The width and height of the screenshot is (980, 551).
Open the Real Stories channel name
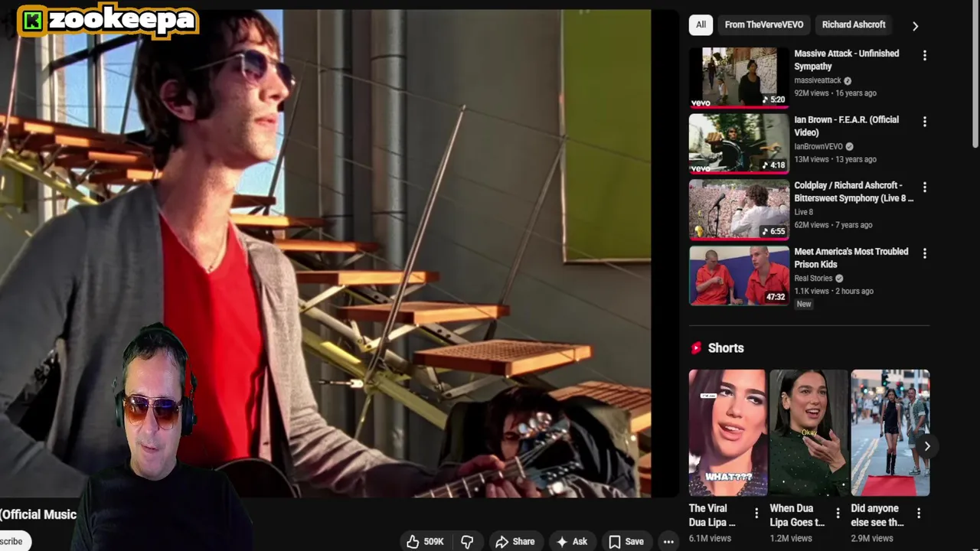tap(813, 279)
